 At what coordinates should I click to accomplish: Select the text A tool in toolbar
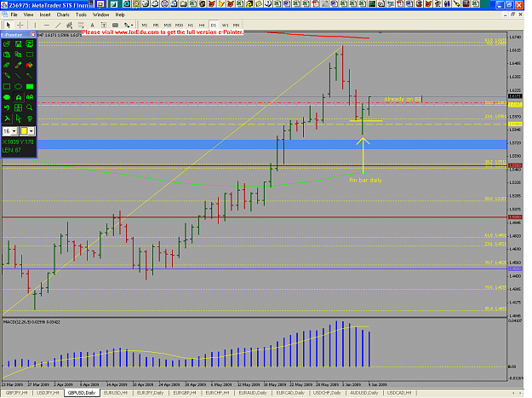tap(92, 25)
